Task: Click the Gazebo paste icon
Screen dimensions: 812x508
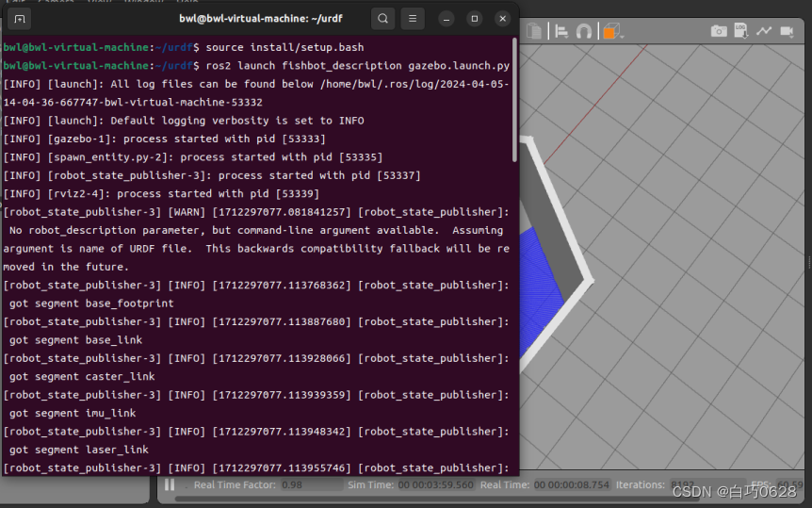Action: click(533, 31)
